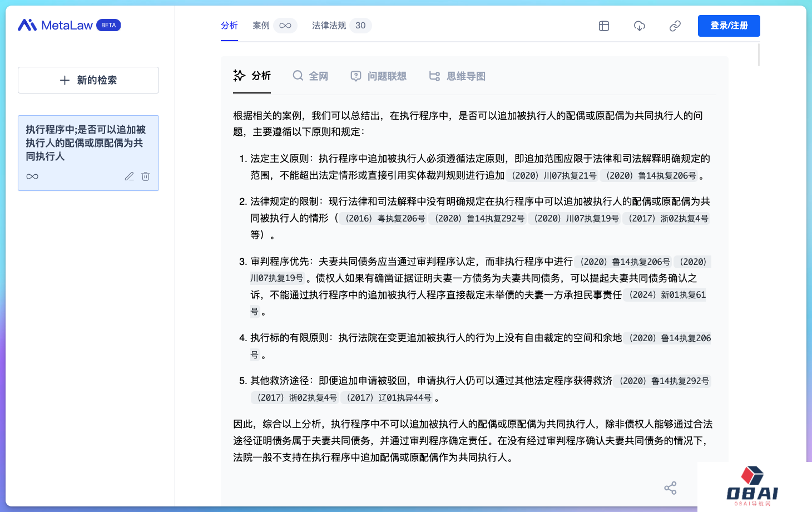Open case citation (2016) 粤执复206号
The image size is (812, 512).
[384, 219]
